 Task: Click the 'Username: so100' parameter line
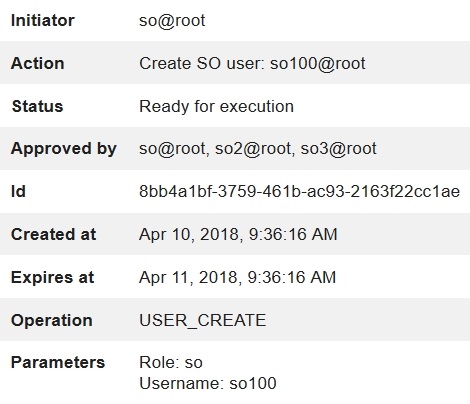(x=208, y=383)
